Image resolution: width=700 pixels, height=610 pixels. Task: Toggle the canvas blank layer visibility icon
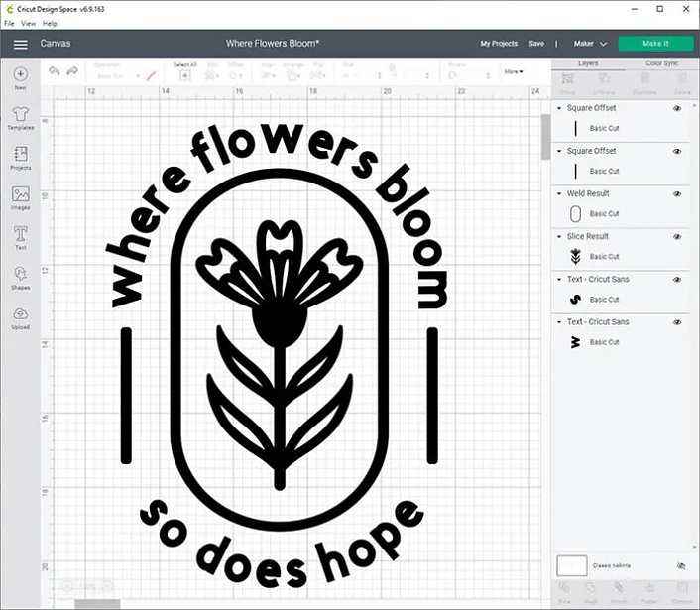point(681,565)
